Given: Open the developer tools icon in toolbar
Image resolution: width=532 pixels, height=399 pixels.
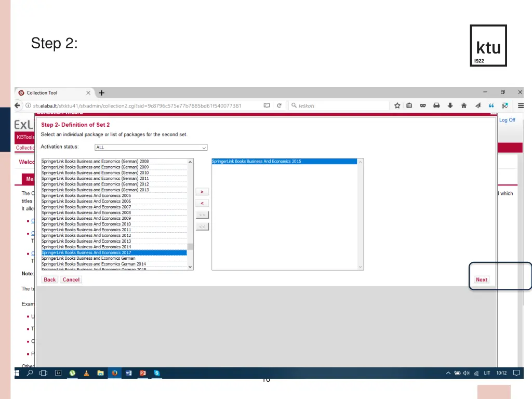Looking at the screenshot, I should (x=505, y=105).
